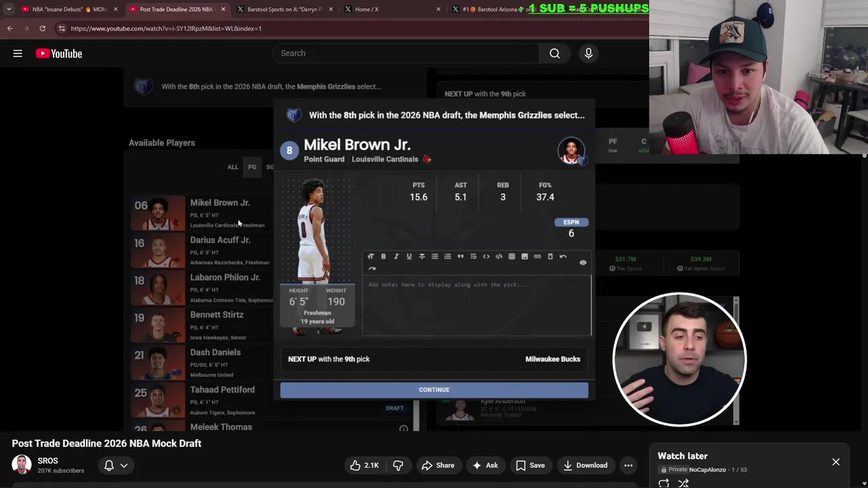Toggle underline in the notes editor
Image resolution: width=868 pixels, height=488 pixels.
(409, 257)
